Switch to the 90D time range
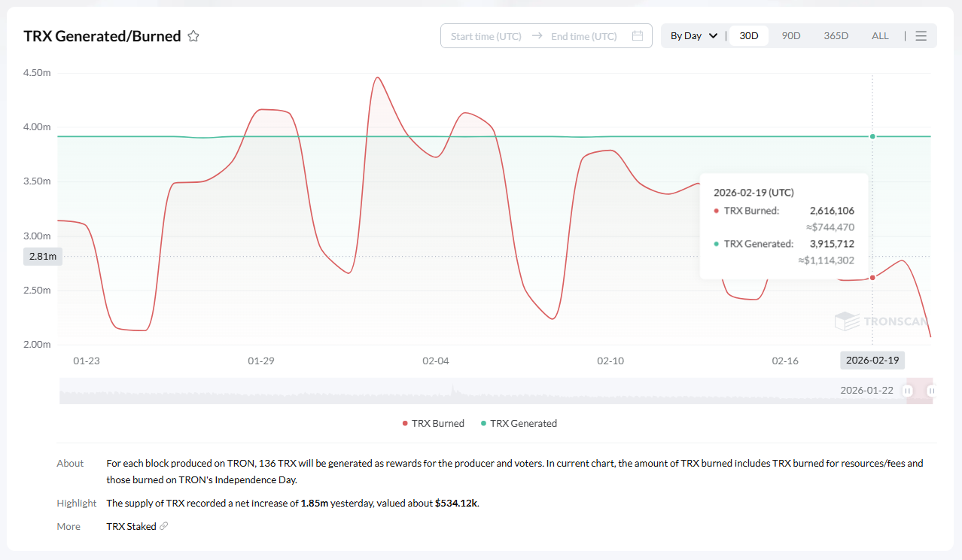Image resolution: width=962 pixels, height=560 pixels. [x=791, y=36]
